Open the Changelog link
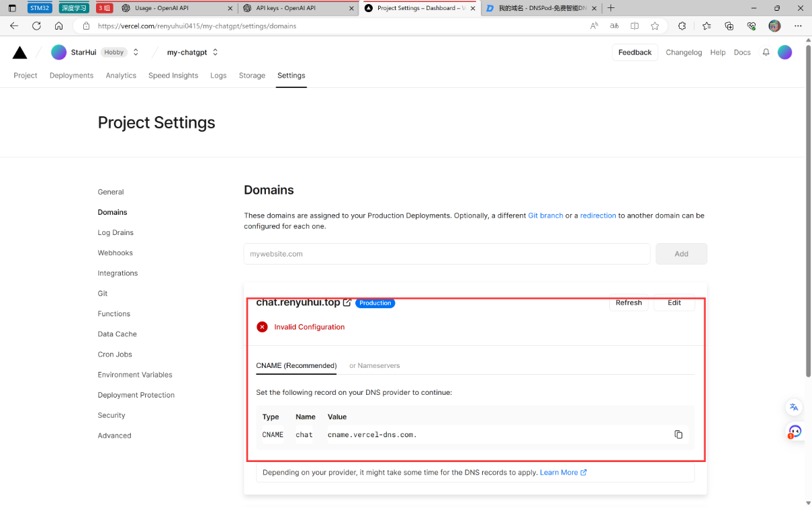The height and width of the screenshot is (507, 812). point(684,52)
